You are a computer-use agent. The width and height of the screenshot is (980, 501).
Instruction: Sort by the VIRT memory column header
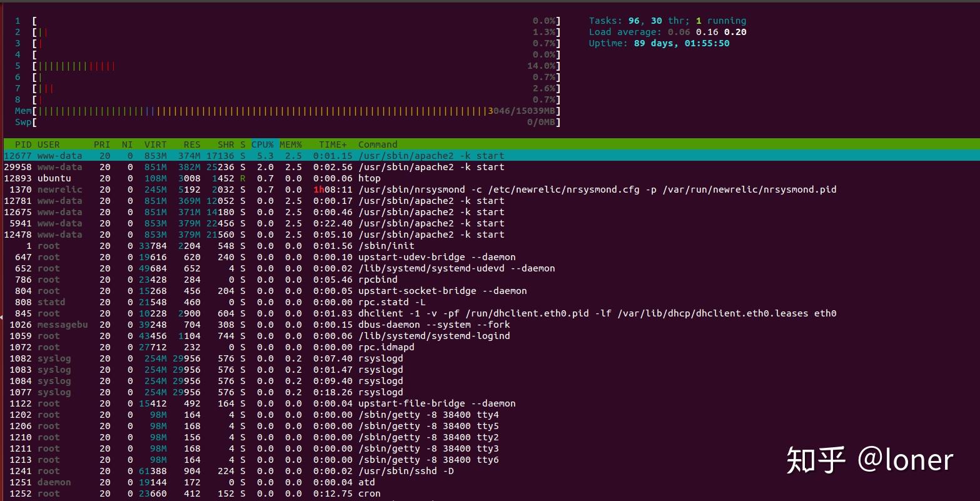(155, 144)
